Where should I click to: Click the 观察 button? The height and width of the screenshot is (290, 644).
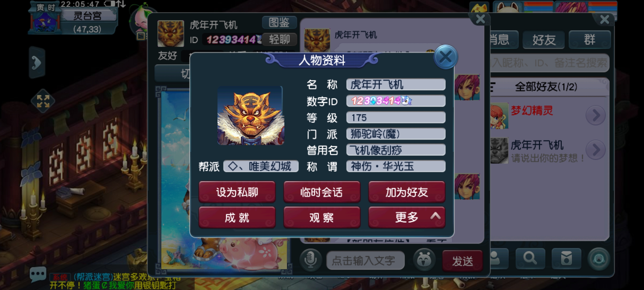coord(322,217)
